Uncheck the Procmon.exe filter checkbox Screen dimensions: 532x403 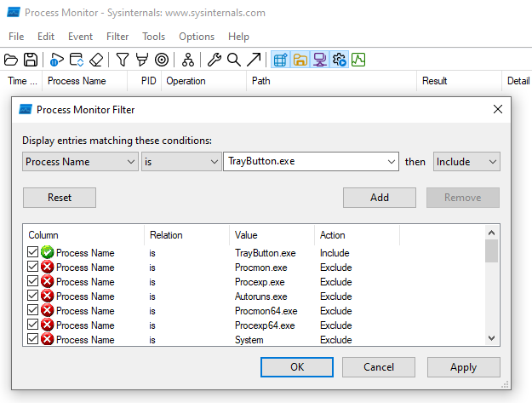tap(32, 267)
